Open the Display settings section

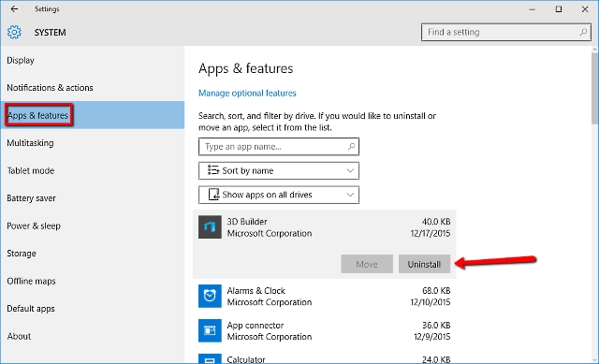coord(21,60)
